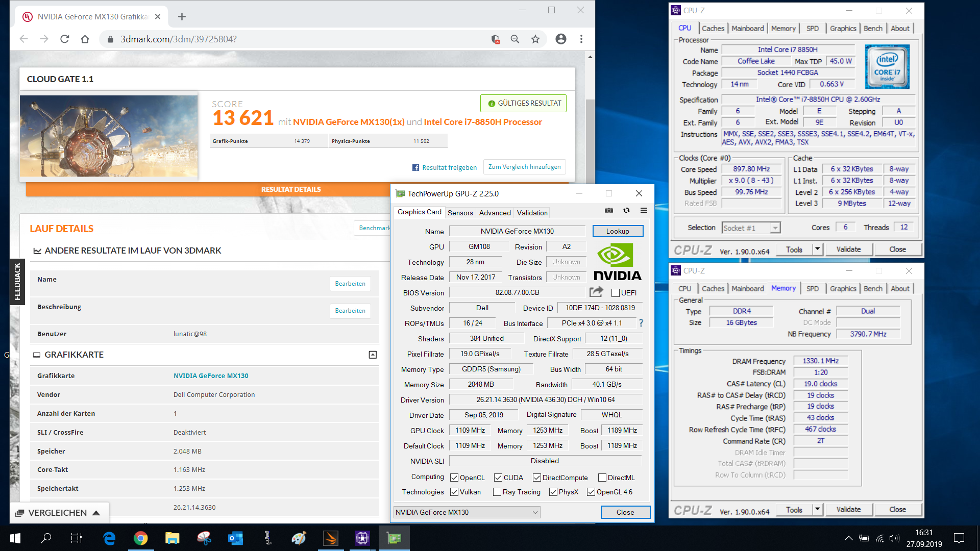Open vertical Feedback side tab
980x551 pixels.
tap(17, 282)
